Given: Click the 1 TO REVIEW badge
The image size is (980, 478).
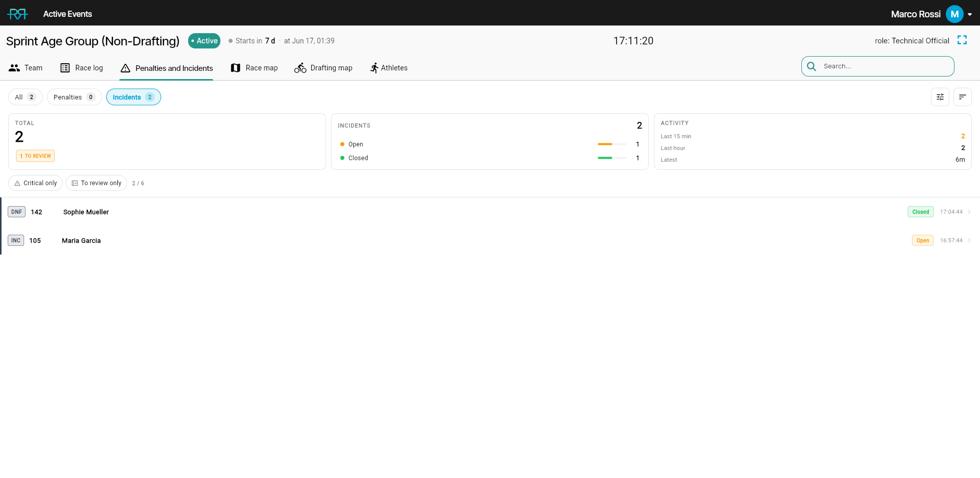Looking at the screenshot, I should 35,156.
